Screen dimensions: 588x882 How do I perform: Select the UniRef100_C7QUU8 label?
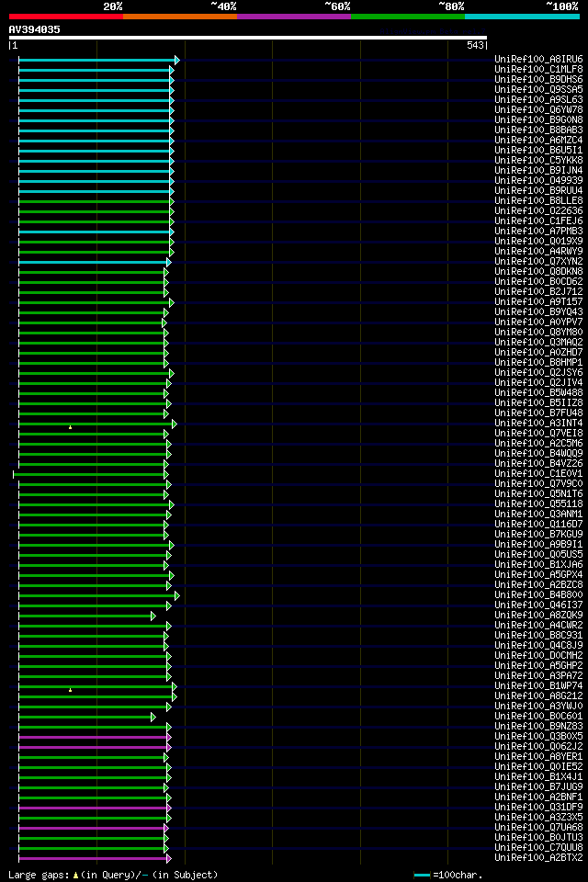point(538,848)
